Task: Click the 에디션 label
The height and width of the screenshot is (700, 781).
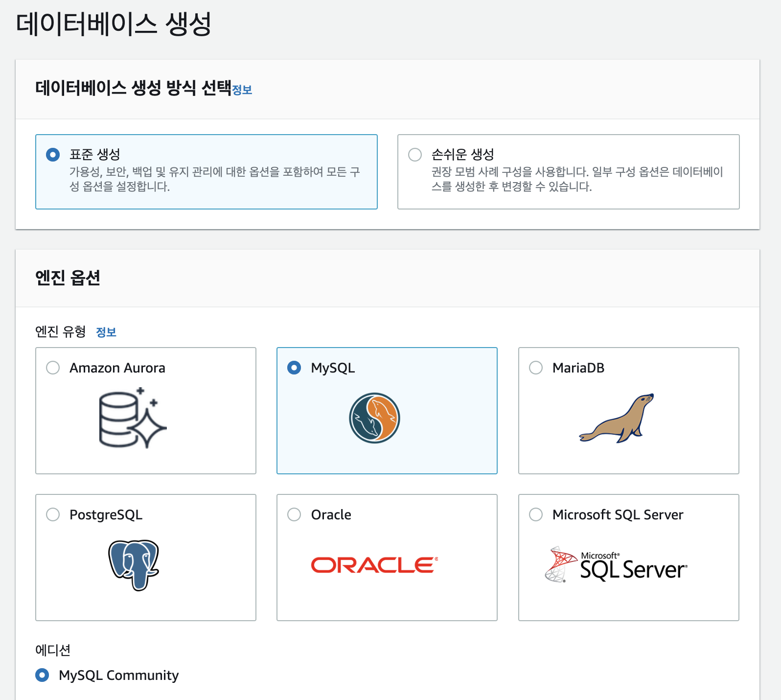Action: (x=53, y=650)
